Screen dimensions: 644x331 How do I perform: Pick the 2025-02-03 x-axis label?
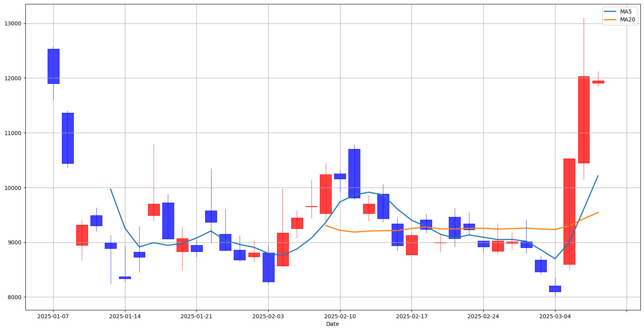click(268, 316)
